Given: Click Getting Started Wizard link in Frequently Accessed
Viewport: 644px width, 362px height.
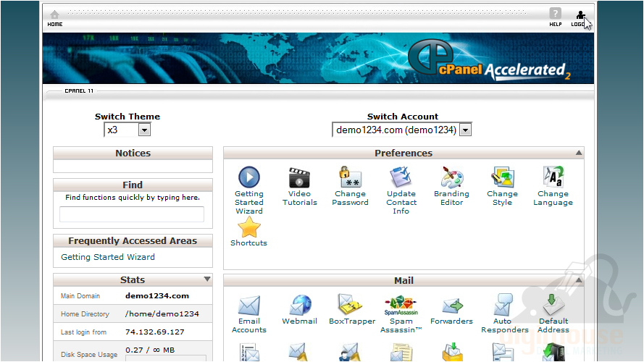Looking at the screenshot, I should pyautogui.click(x=108, y=257).
